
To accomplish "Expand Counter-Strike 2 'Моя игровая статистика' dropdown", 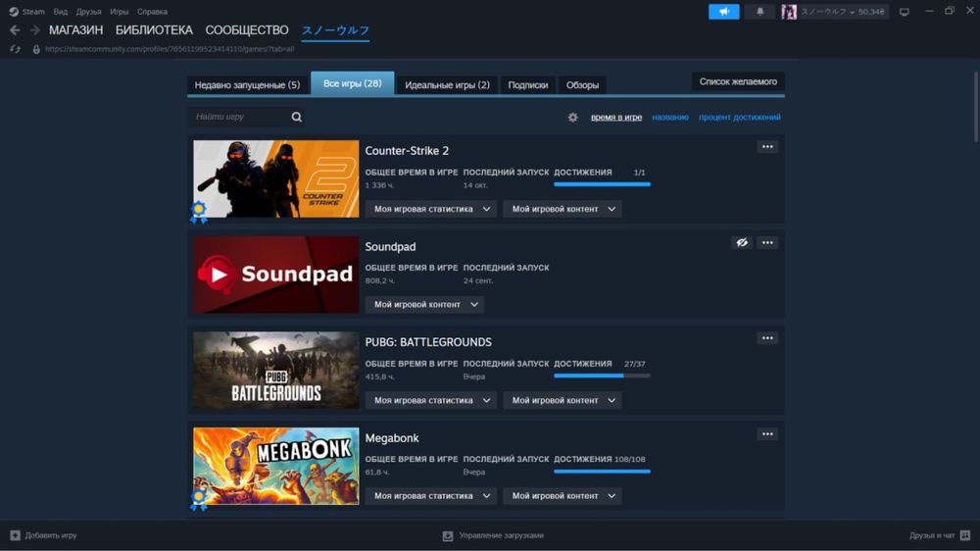I will click(x=431, y=209).
